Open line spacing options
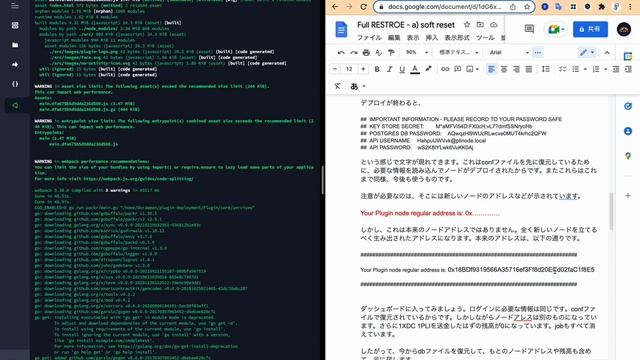 pyautogui.click(x=545, y=69)
